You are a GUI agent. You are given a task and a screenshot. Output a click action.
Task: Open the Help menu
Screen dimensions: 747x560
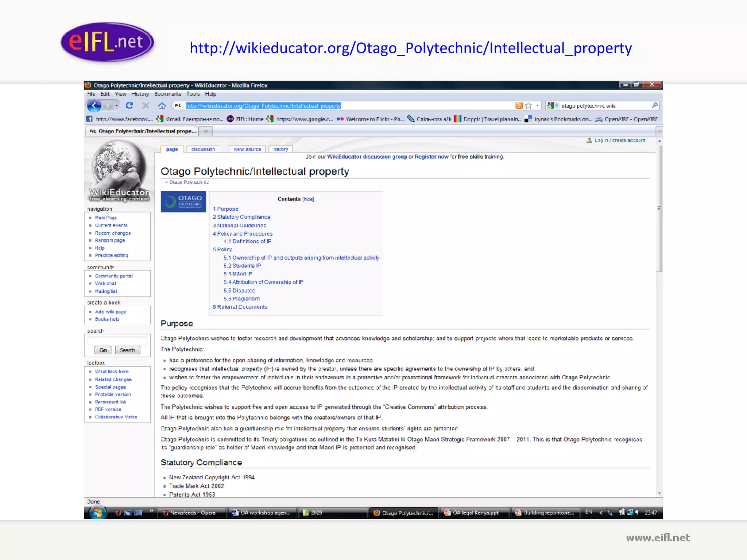pyautogui.click(x=210, y=94)
